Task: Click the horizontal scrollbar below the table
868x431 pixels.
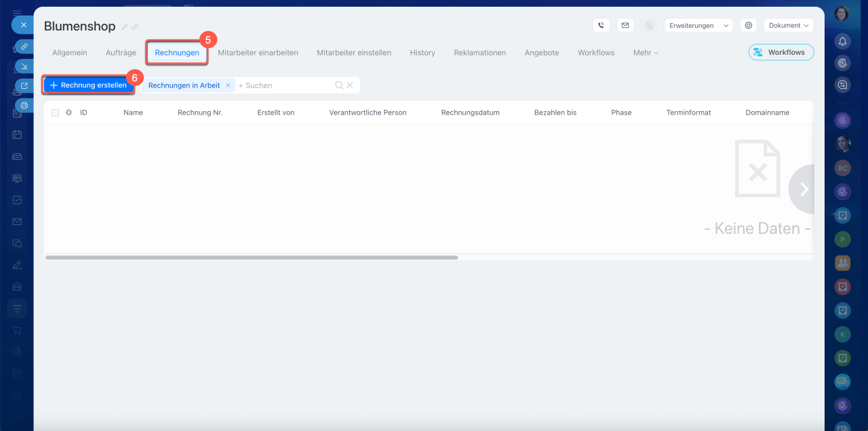Action: (x=251, y=258)
